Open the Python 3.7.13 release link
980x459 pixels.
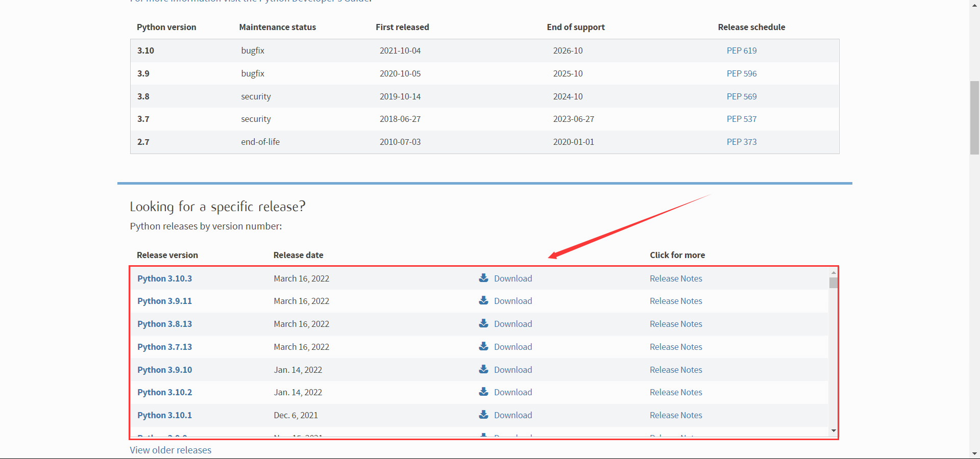click(164, 347)
